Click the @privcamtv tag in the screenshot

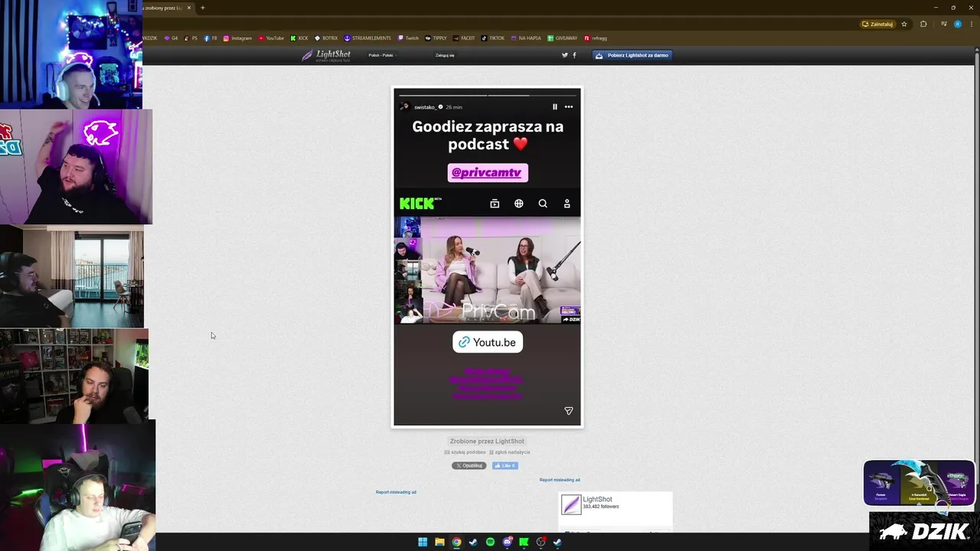488,173
